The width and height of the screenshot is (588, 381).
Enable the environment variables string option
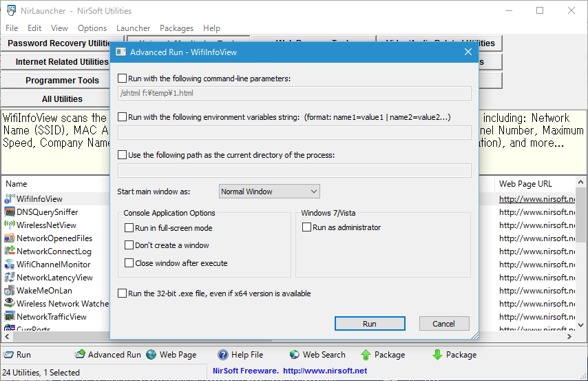coord(122,116)
